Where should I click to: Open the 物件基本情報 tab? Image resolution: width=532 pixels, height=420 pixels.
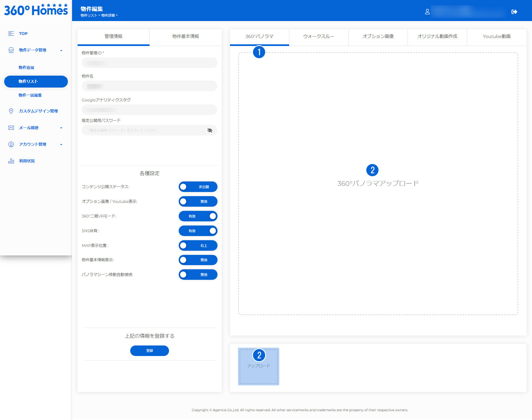pyautogui.click(x=185, y=37)
